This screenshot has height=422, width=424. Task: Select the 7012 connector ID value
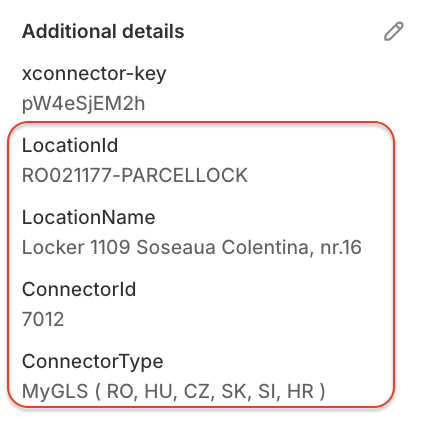43,319
